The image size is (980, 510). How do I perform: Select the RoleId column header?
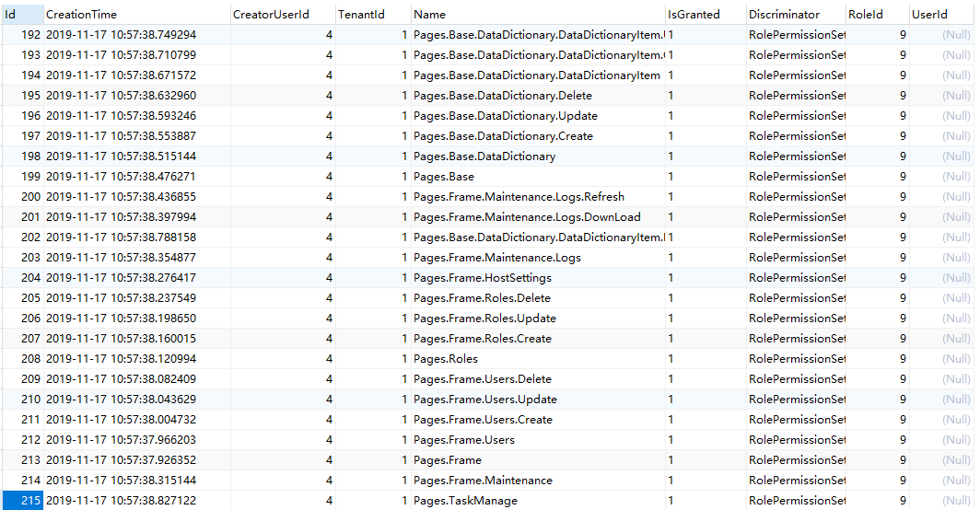coord(878,14)
